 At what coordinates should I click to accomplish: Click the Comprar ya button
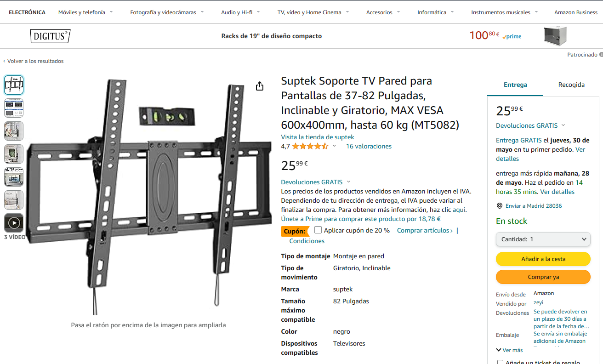543,277
